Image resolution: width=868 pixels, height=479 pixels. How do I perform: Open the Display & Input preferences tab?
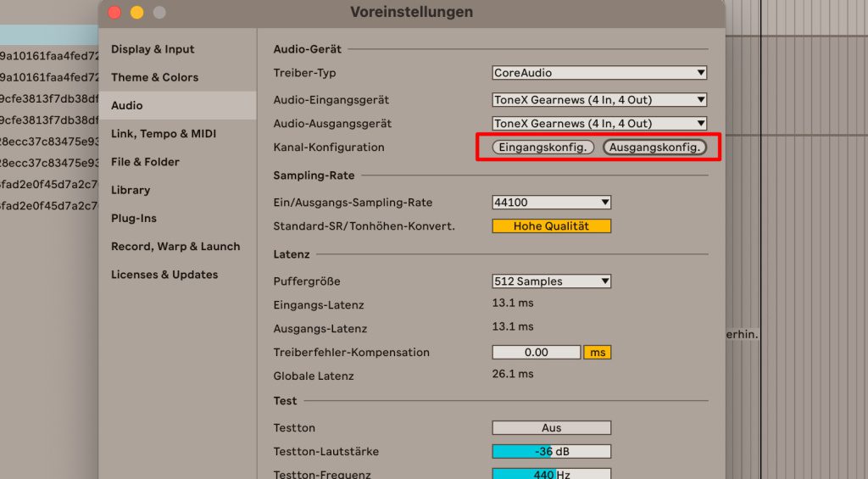coord(153,49)
